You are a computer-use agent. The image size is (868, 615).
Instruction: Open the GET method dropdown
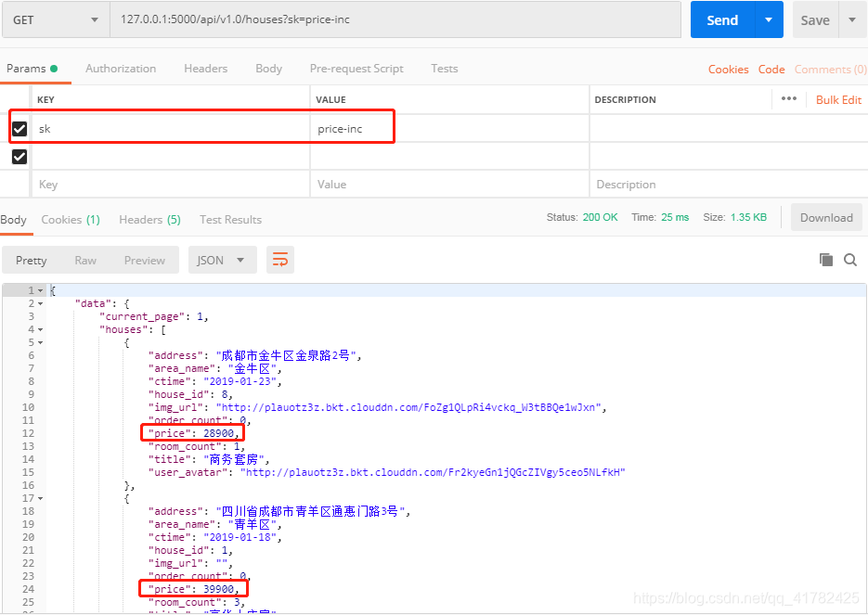click(56, 19)
